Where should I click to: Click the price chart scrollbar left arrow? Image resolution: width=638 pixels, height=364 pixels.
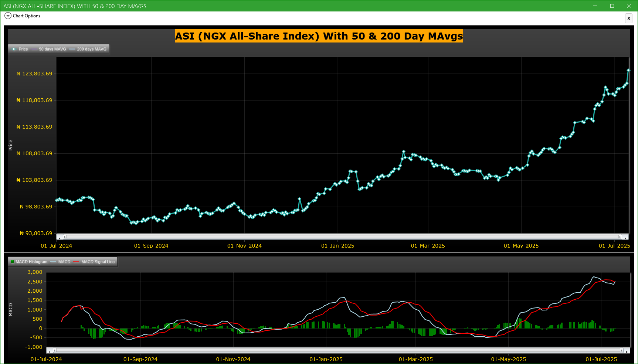click(60, 237)
